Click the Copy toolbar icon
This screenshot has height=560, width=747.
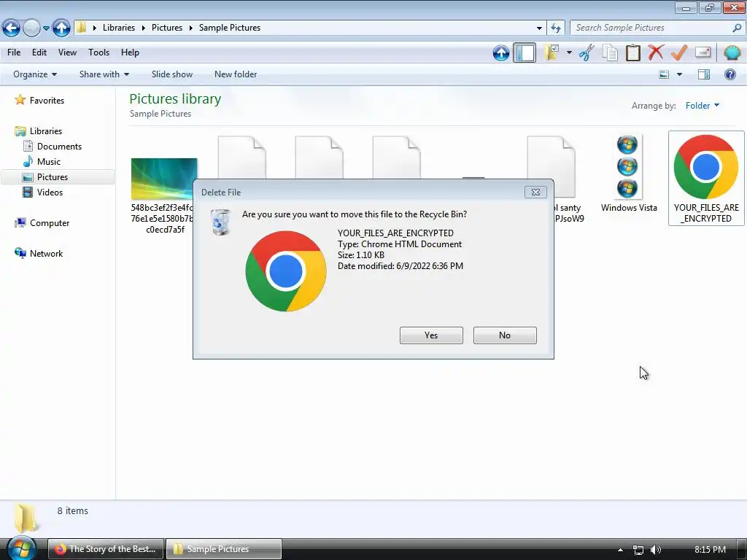coord(610,52)
